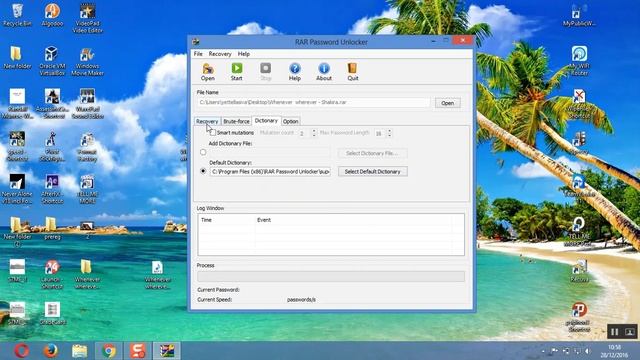Switch to the Recovery tab

coord(207,121)
